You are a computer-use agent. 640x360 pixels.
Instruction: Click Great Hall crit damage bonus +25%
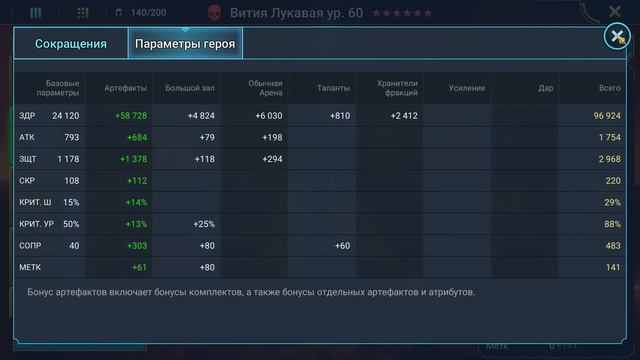[204, 224]
